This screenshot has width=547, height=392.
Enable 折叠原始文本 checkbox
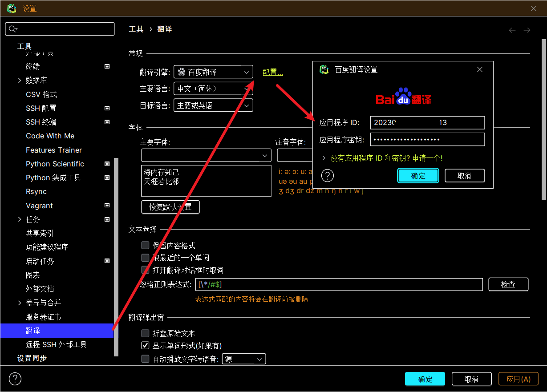click(x=145, y=333)
